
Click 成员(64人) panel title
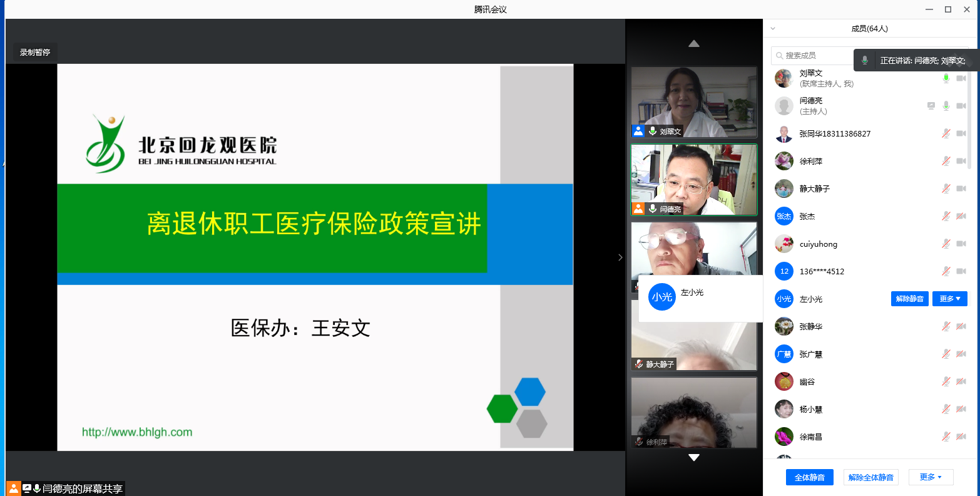coord(869,29)
